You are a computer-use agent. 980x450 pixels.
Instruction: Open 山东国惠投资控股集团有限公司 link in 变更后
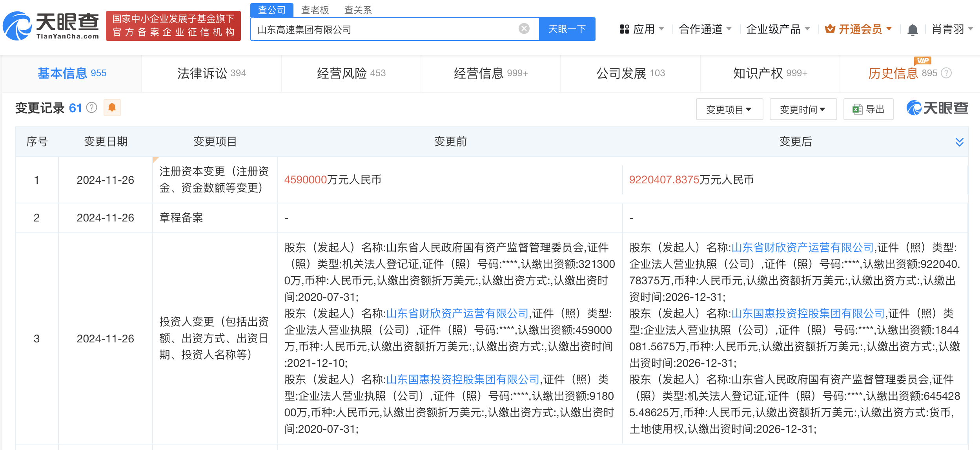coord(808,313)
